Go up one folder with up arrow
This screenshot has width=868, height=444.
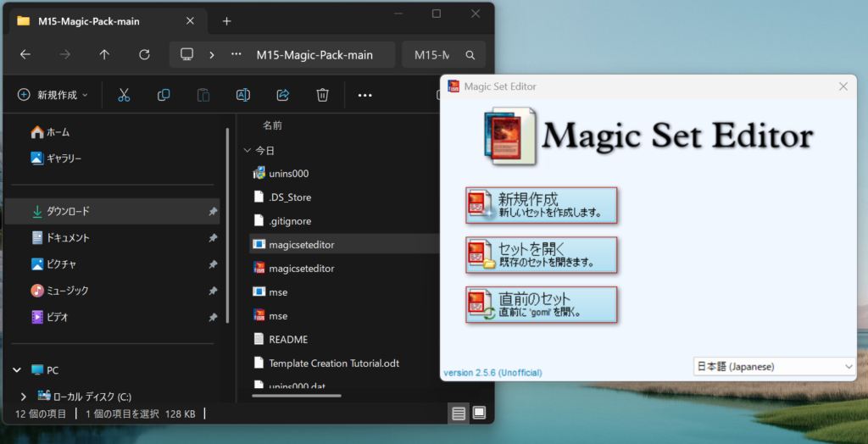click(104, 54)
